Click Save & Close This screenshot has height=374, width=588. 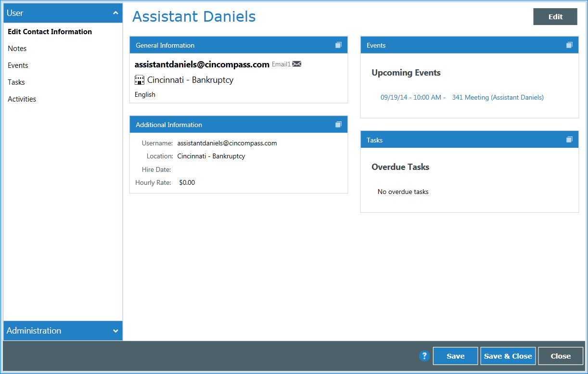coord(508,356)
